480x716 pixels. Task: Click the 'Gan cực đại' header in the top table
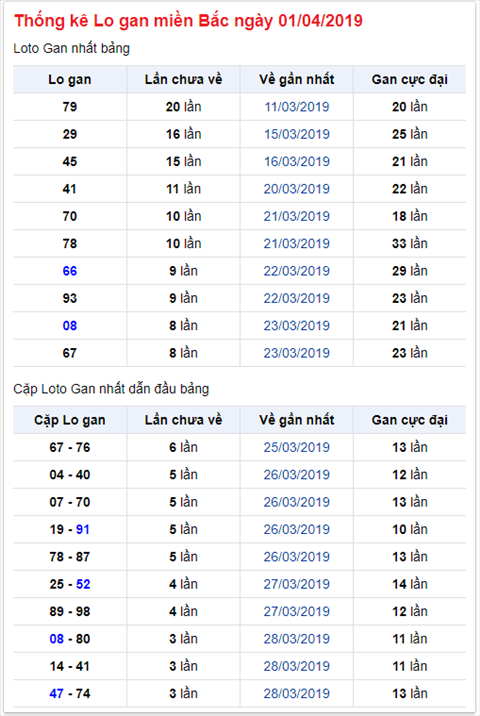tap(410, 80)
